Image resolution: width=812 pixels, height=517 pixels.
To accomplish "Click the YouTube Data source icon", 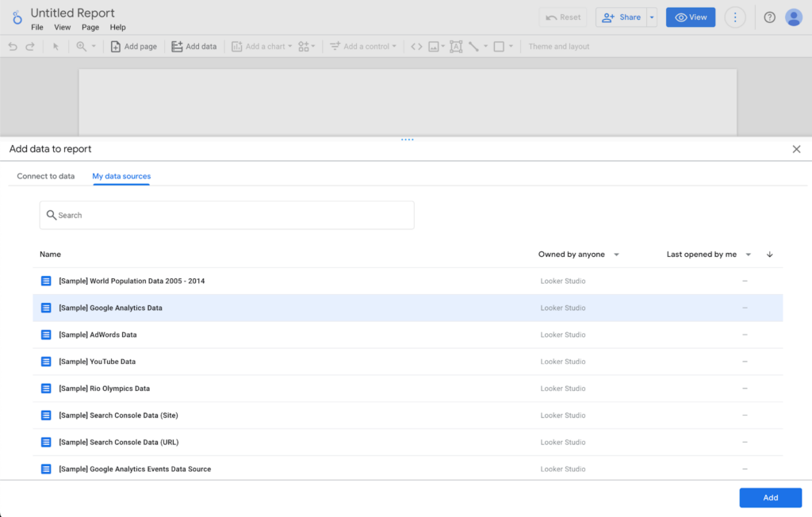I will point(46,362).
